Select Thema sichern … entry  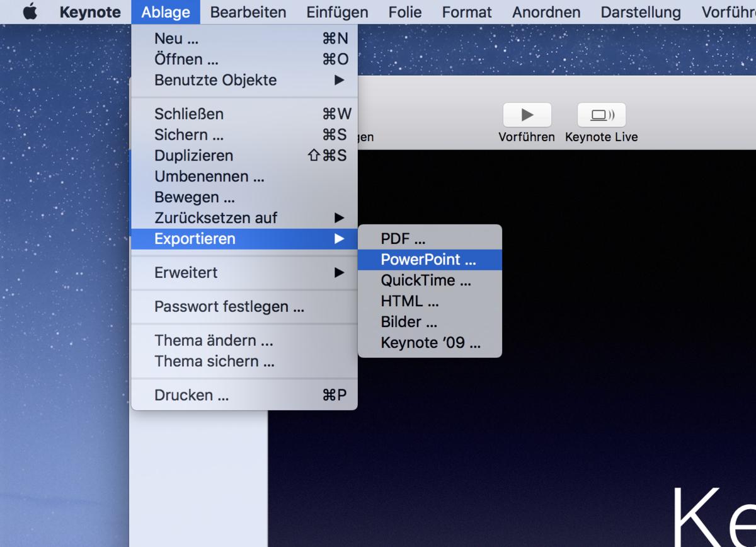(x=244, y=362)
